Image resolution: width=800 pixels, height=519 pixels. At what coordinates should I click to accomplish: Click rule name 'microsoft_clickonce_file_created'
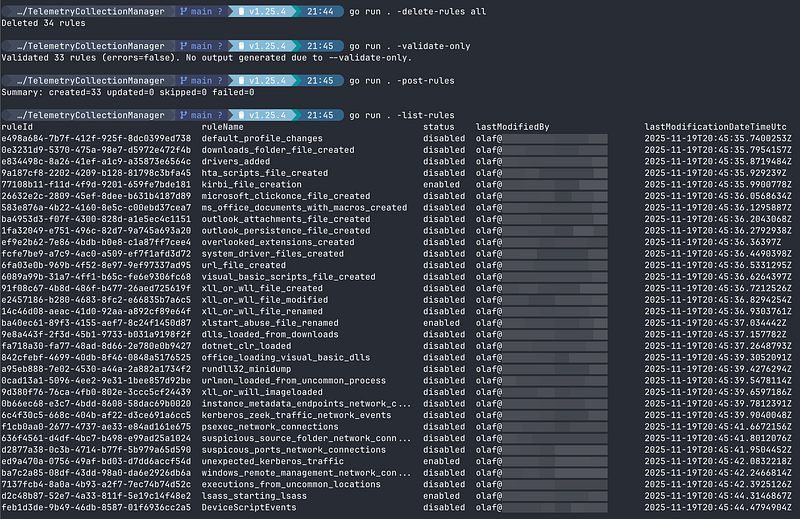[286, 196]
